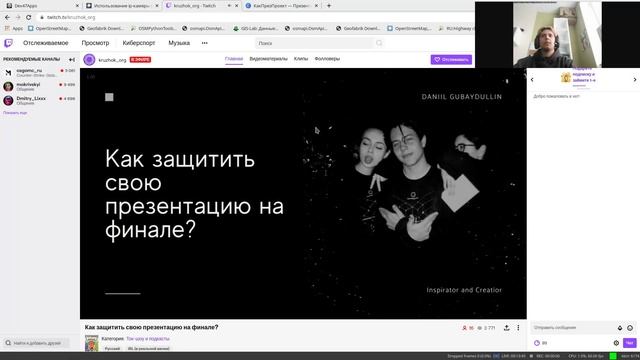Open the GIS-Lab bookmark
640x360 pixels.
[x=256, y=29]
